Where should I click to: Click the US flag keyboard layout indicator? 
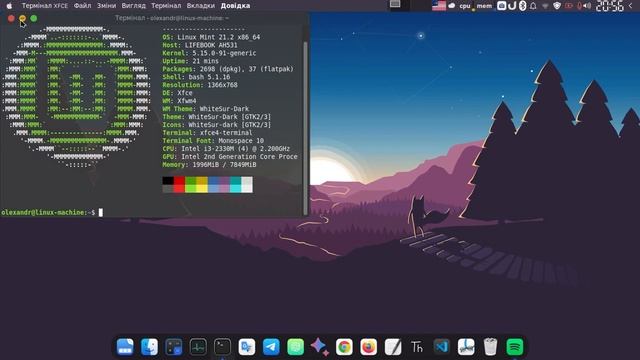point(439,6)
